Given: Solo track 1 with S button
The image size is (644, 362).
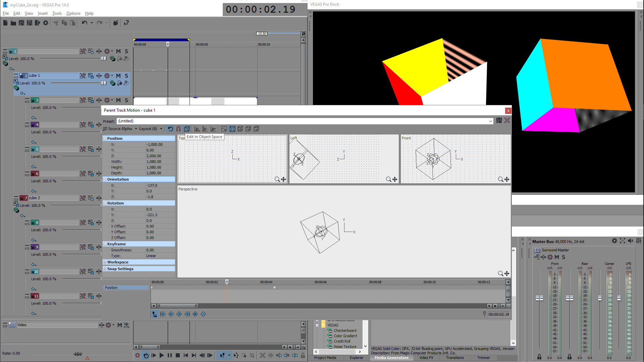Looking at the screenshot, I should 126,51.
